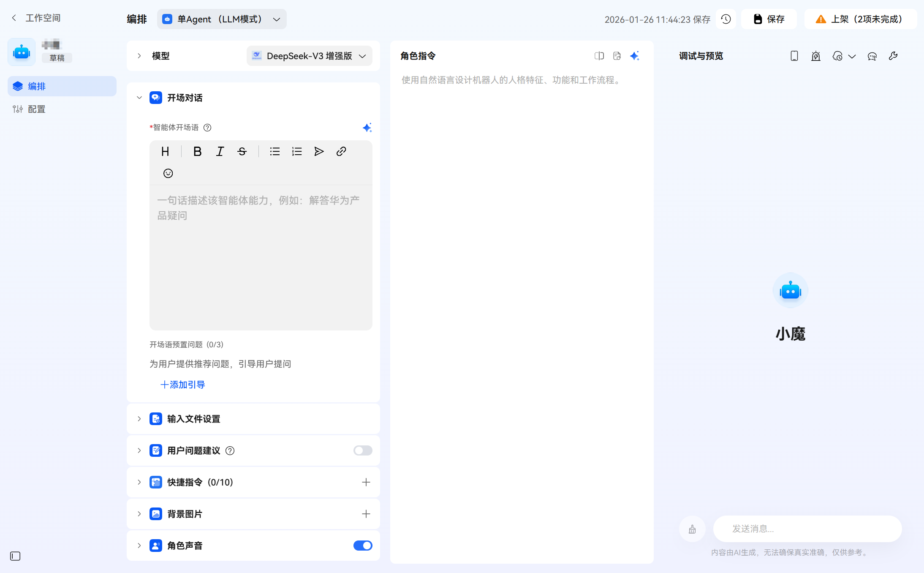Expand the 输入文件设置 section
Image resolution: width=924 pixels, height=573 pixels.
[x=193, y=419]
